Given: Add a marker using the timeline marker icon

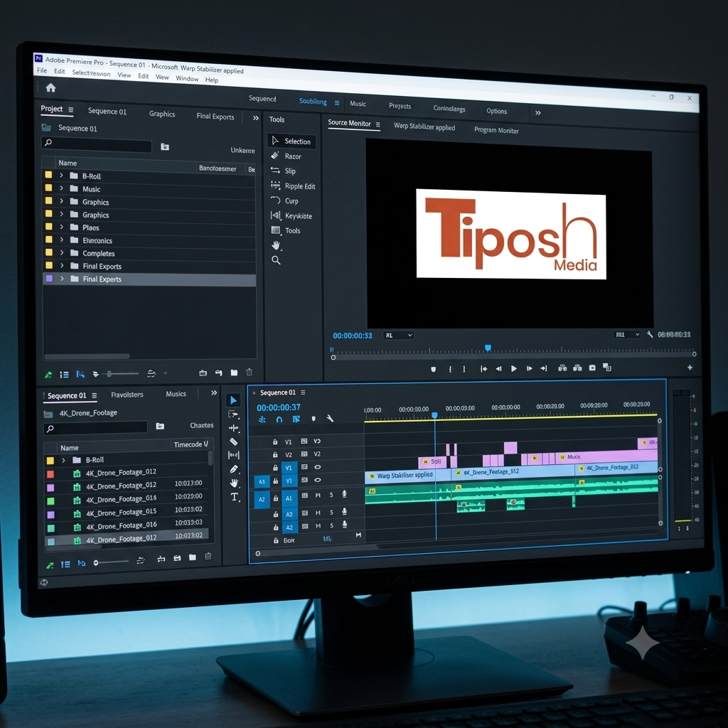Looking at the screenshot, I should pyautogui.click(x=314, y=419).
